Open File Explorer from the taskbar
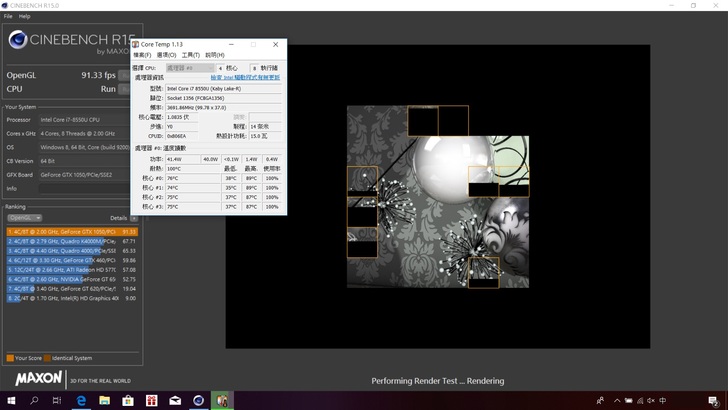This screenshot has width=728, height=410. [105, 401]
